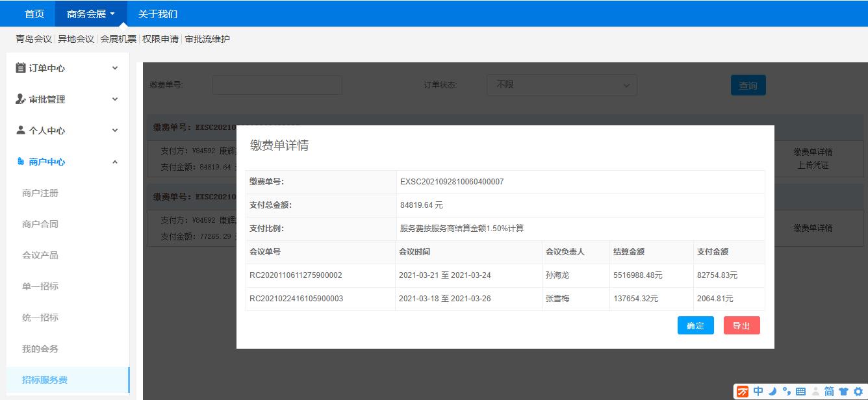
Task: Click the IME soft keyboard icon
Action: point(800,392)
